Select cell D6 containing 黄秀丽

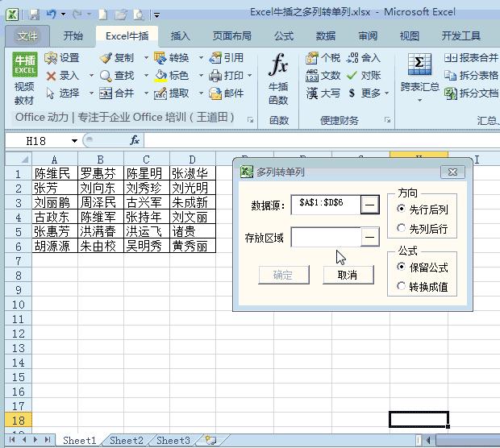193,246
